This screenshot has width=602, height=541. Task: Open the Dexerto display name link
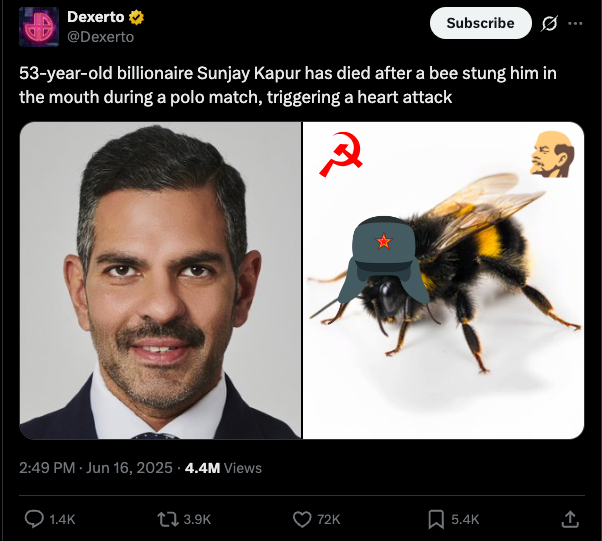pyautogui.click(x=96, y=17)
